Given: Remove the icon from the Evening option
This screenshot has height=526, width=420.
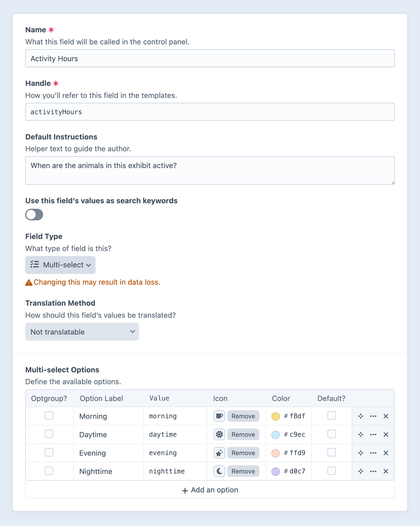Looking at the screenshot, I should (x=243, y=453).
